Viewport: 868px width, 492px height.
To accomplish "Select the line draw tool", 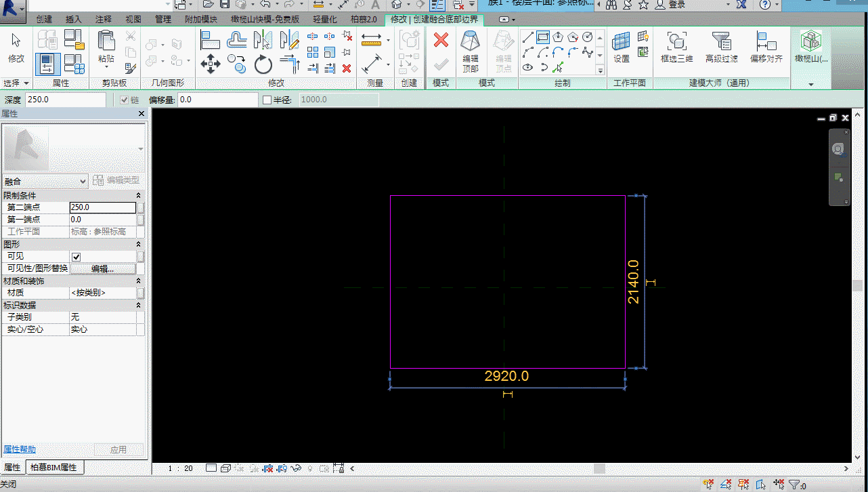I will pyautogui.click(x=528, y=37).
